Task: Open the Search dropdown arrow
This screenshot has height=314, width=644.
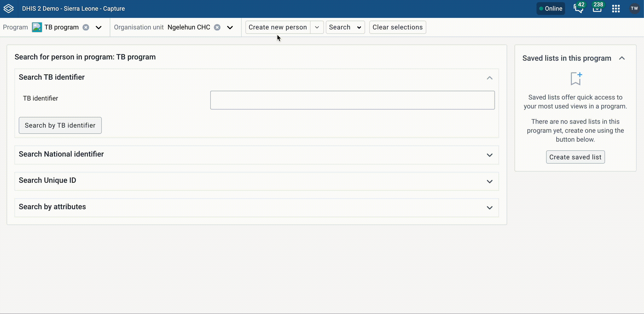Action: click(x=359, y=27)
